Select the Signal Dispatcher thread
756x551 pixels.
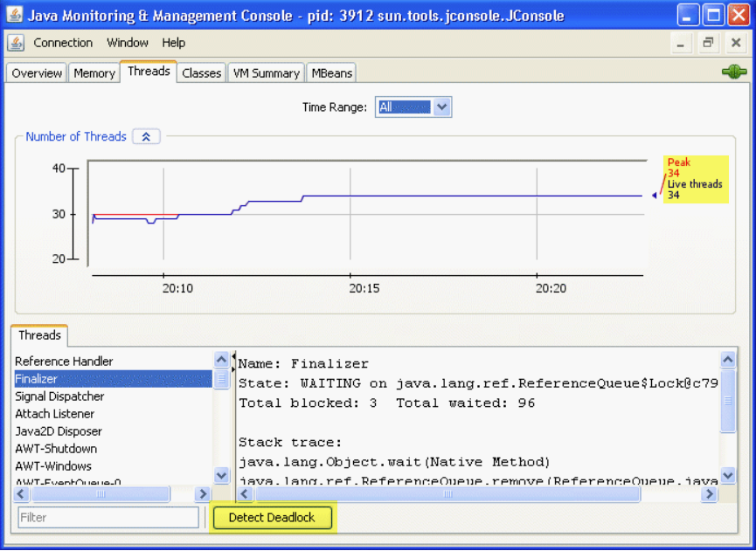(59, 396)
